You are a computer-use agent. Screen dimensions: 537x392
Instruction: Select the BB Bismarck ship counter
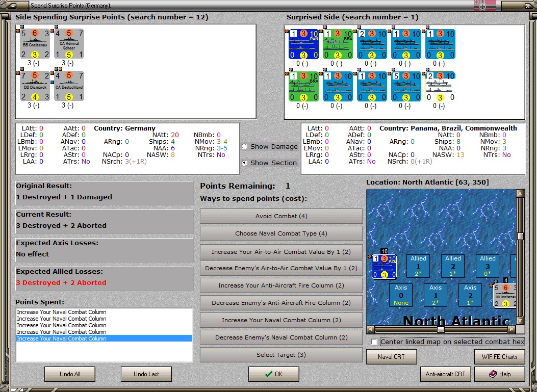(35, 86)
